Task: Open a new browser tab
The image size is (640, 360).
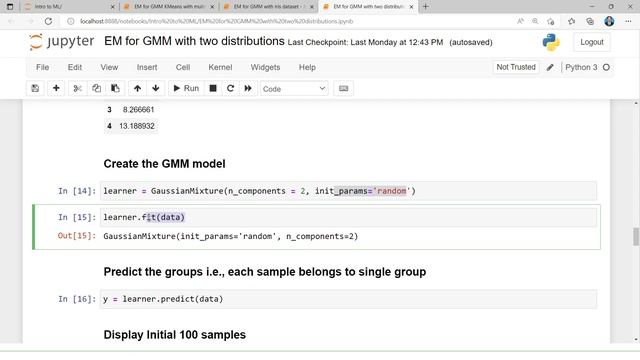Action: [425, 7]
